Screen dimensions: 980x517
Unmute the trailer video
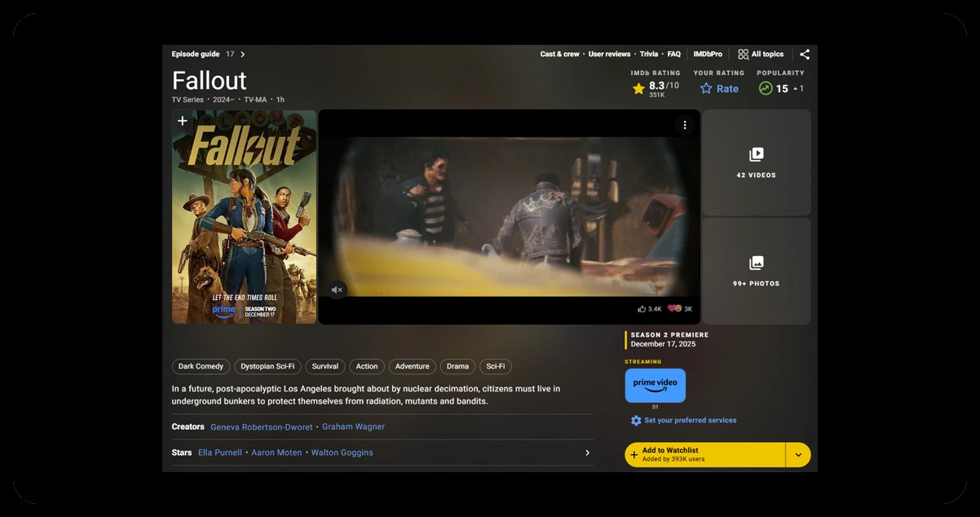tap(338, 289)
